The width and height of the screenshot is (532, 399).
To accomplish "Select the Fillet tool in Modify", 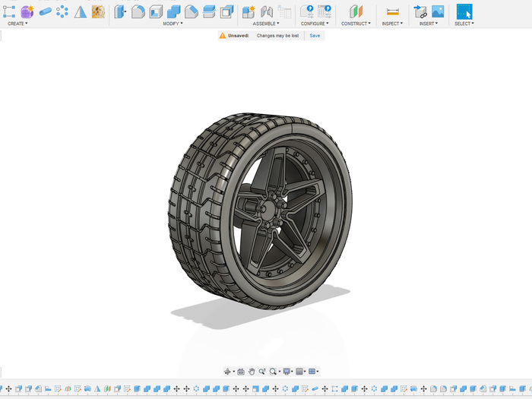I will (x=138, y=11).
